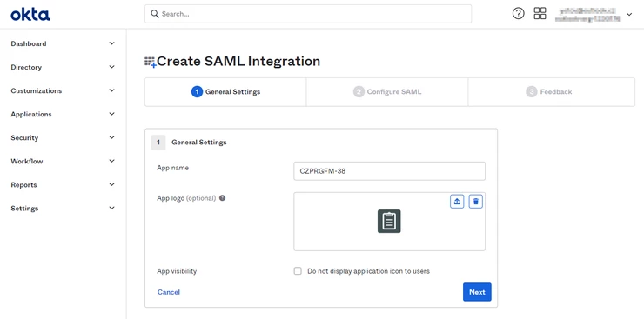This screenshot has height=319, width=644.
Task: Expand the Workflow menu chevron
Action: click(111, 161)
